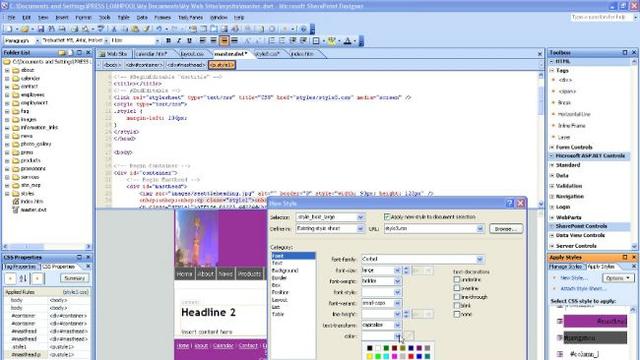640x360 pixels.
Task: Toggle Underline formatting in the toolbar
Action: click(x=189, y=41)
